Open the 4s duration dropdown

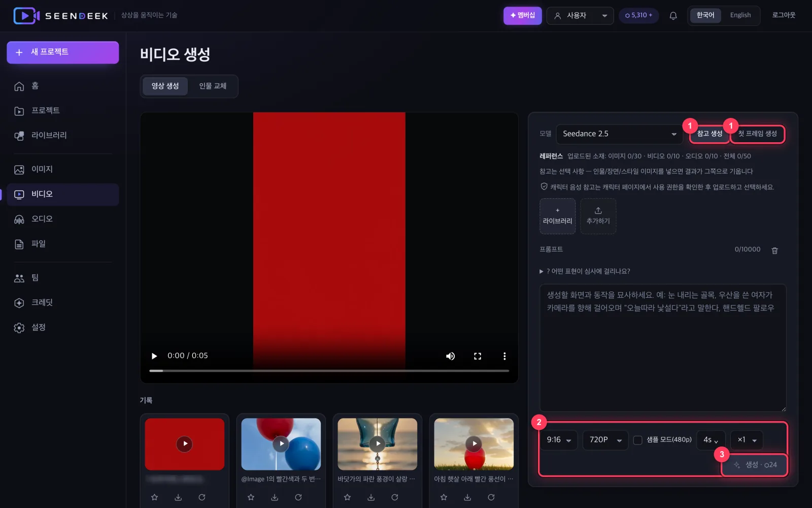(x=711, y=440)
